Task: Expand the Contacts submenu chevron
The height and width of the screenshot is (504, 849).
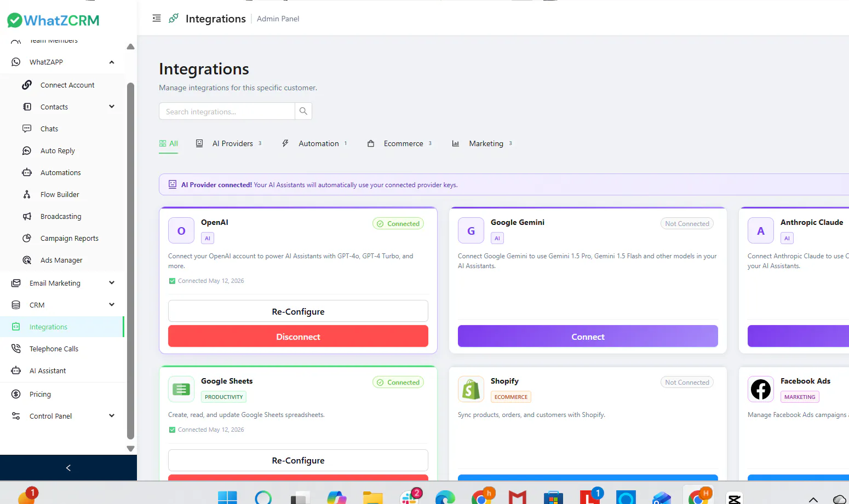Action: (112, 107)
